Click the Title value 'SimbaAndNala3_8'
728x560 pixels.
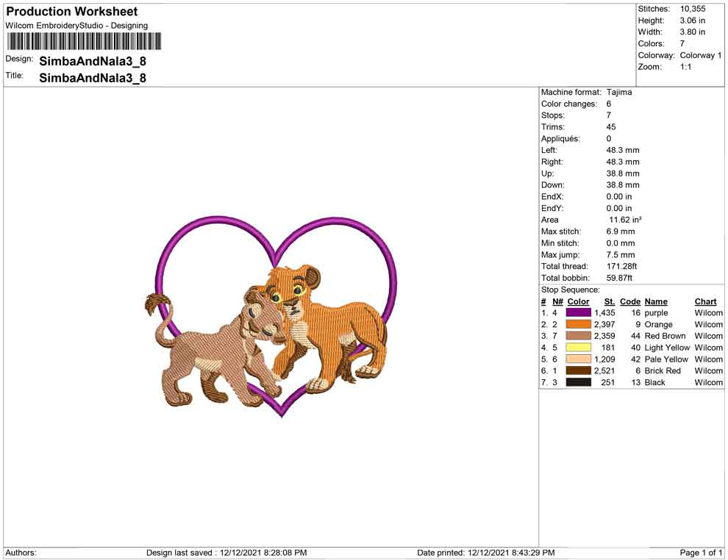pos(93,77)
